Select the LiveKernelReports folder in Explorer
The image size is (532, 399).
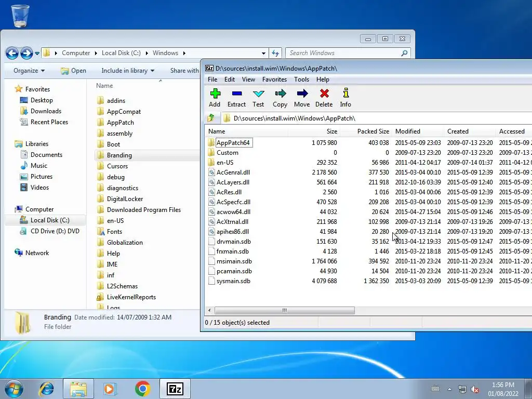click(131, 297)
